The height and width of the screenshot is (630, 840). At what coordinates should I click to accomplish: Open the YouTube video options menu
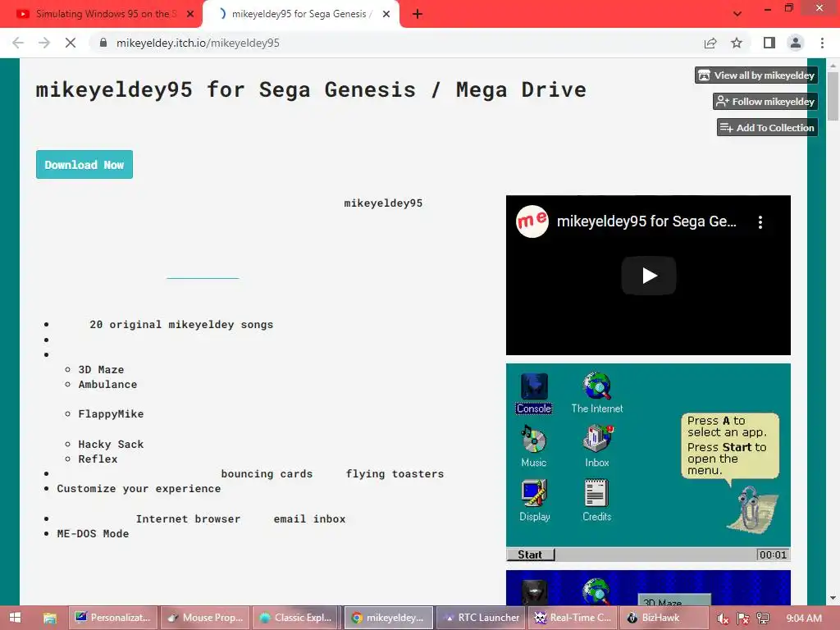point(760,222)
